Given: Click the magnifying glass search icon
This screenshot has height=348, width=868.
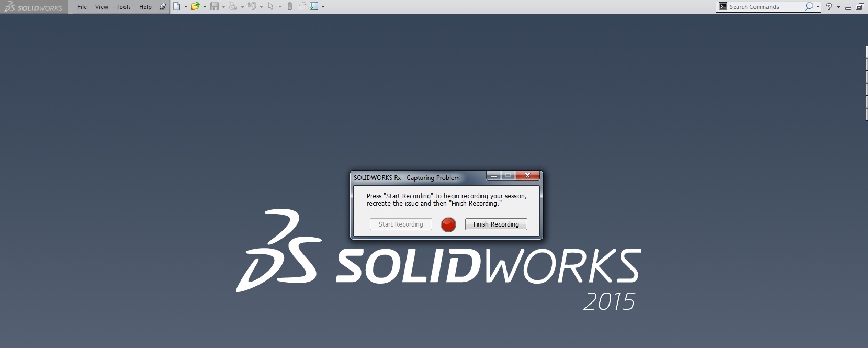Looking at the screenshot, I should tap(809, 7).
